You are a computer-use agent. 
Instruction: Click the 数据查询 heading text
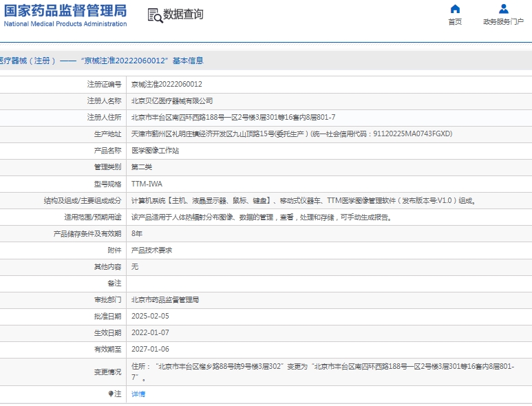click(x=183, y=14)
